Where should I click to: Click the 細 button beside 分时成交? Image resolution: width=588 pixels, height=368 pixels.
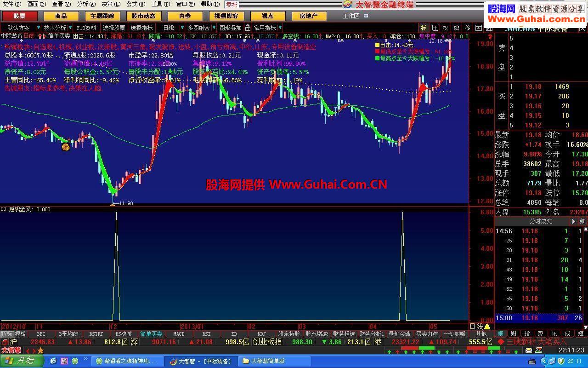(582, 221)
